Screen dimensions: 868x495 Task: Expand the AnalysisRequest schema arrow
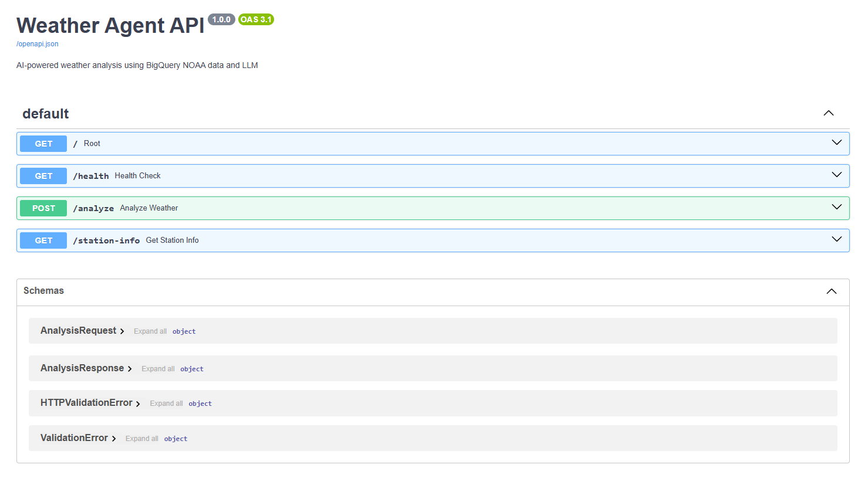[x=122, y=331]
